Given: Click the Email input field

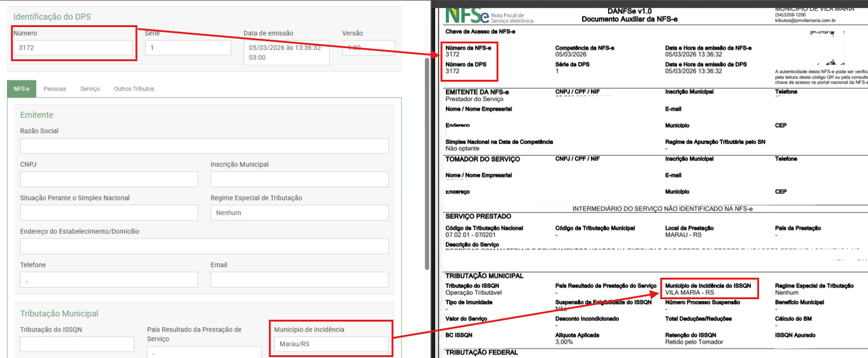Looking at the screenshot, I should (299, 280).
